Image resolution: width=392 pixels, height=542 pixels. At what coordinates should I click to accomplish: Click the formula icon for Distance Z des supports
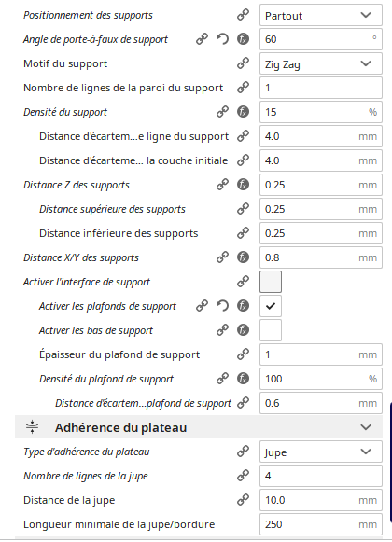click(x=243, y=185)
